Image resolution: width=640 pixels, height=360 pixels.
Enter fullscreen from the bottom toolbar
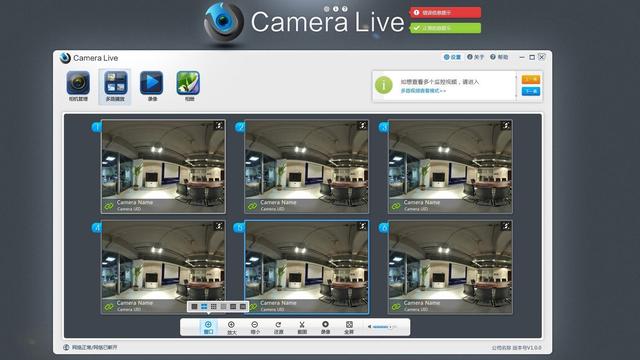pos(349,327)
